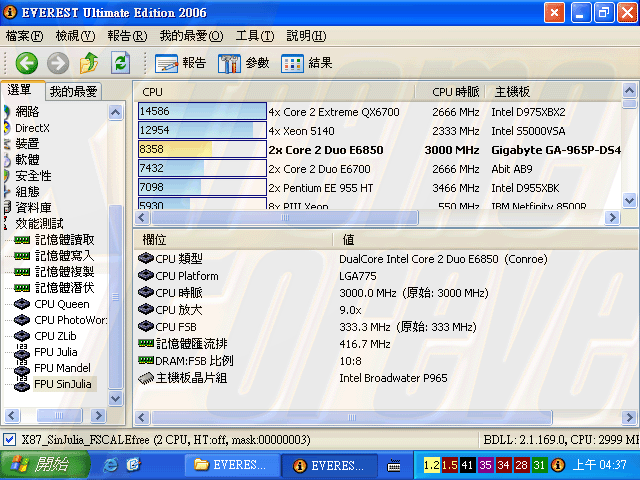Select the 記憶體讀取 memory read benchmark

(x=64, y=240)
